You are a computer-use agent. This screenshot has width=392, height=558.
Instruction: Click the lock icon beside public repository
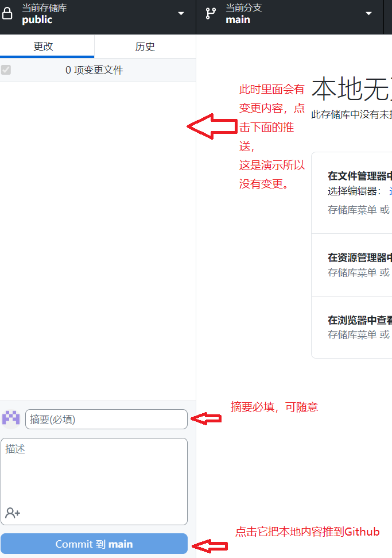pos(7,14)
